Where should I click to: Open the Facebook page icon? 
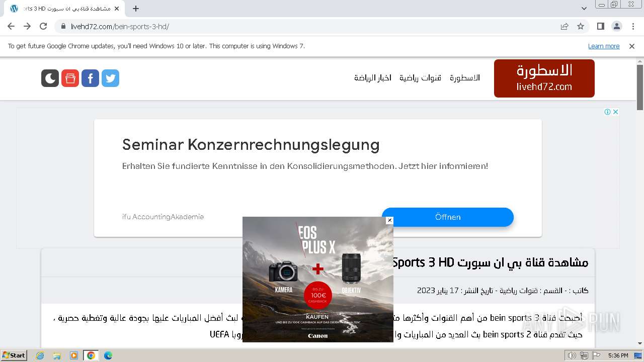[90, 78]
